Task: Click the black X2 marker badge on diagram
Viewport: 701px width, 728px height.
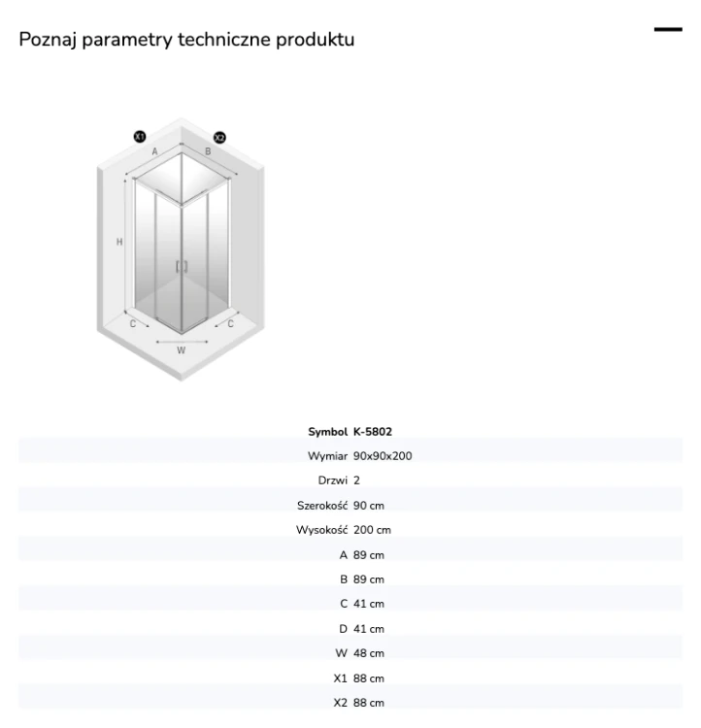Action: click(219, 138)
